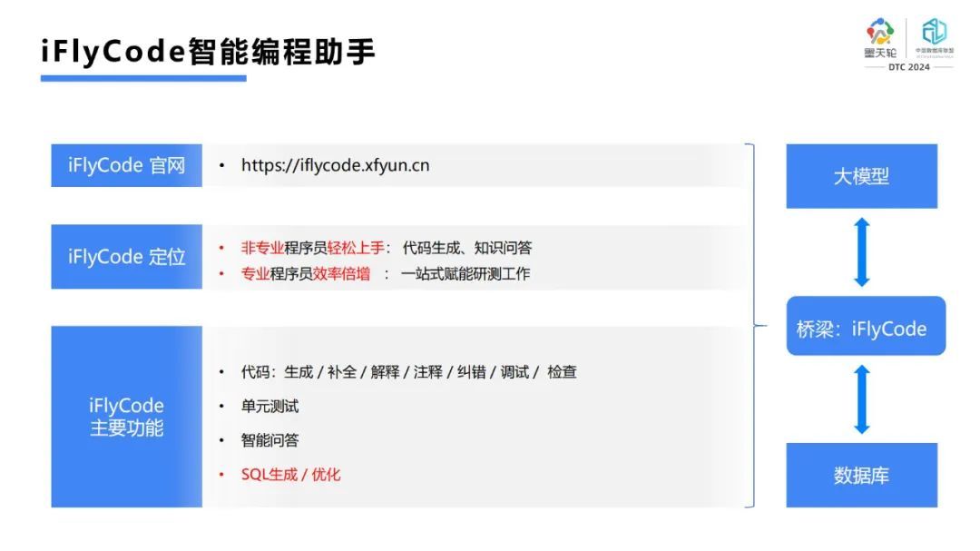This screenshot has height=551, width=980.
Task: Click the red text 轻松上手
Action: (x=356, y=248)
